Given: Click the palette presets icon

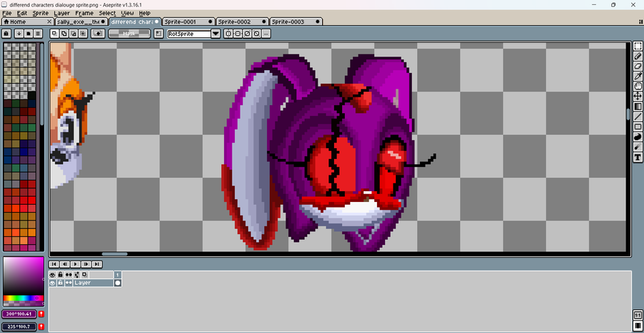Looking at the screenshot, I should coord(29,34).
